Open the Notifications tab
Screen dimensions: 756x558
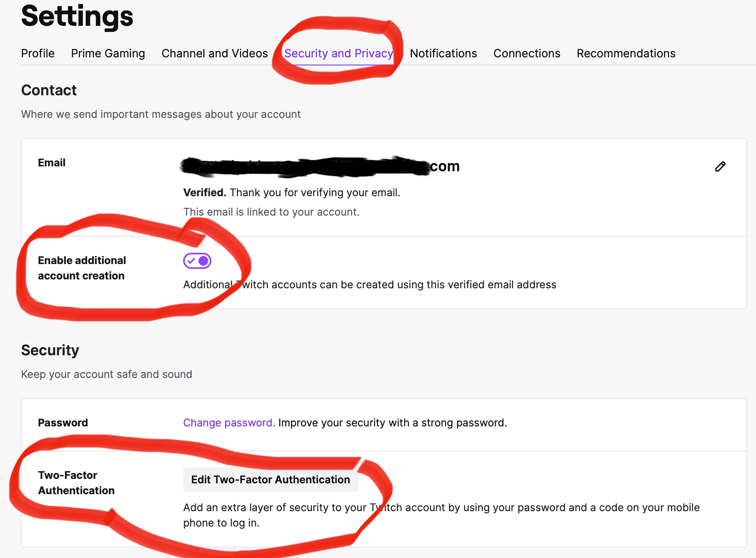[x=443, y=53]
